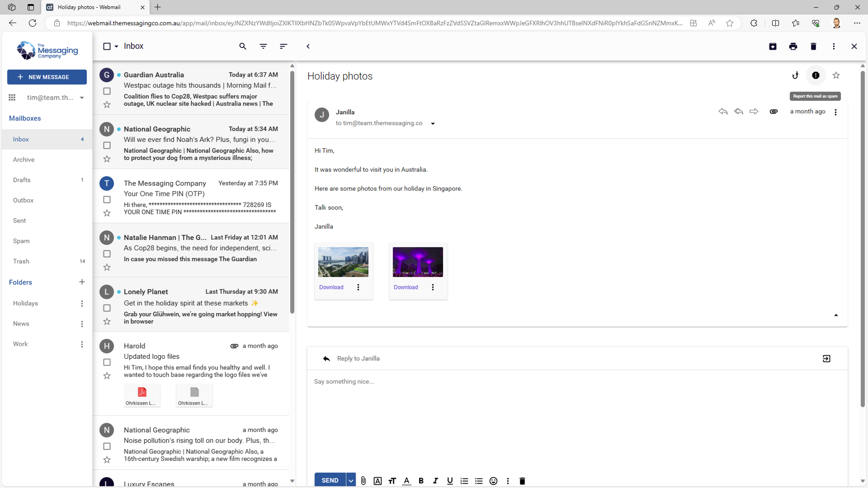Toggle bold formatting in reply
This screenshot has width=868, height=488.
pos(421,481)
